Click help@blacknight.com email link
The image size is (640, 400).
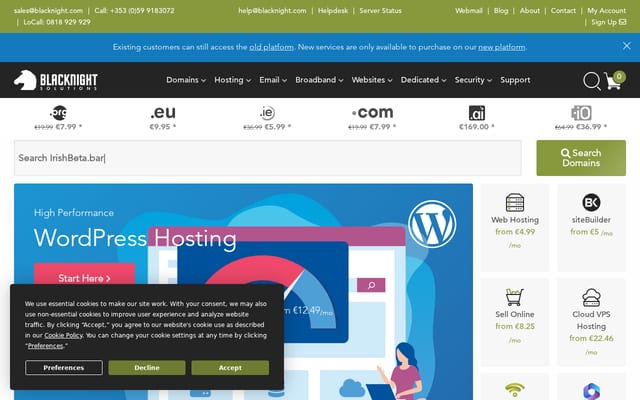(x=272, y=11)
